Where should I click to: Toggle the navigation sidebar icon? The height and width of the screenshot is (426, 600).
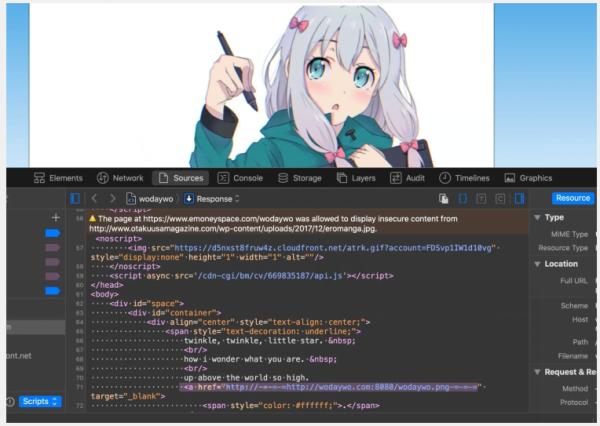(75, 198)
